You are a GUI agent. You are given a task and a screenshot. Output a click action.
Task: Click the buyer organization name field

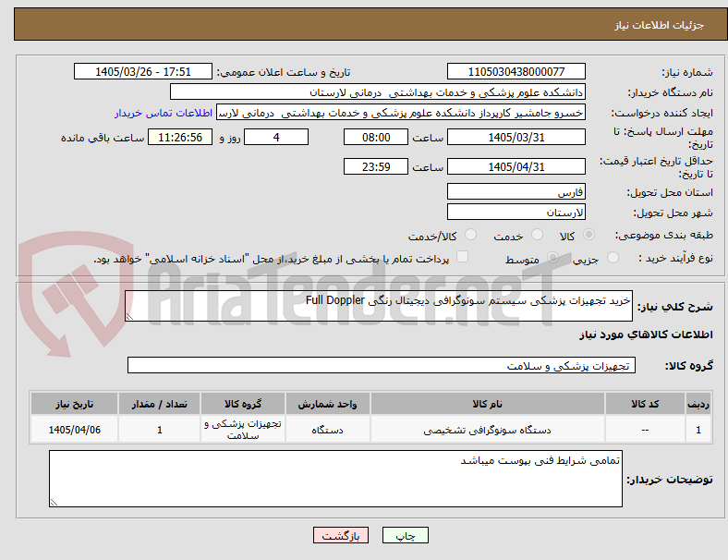pos(378,91)
